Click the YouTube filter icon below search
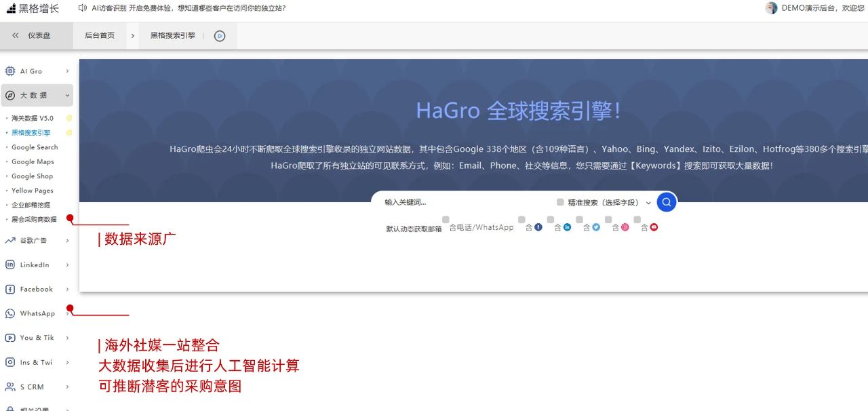868x411 pixels. coord(654,227)
